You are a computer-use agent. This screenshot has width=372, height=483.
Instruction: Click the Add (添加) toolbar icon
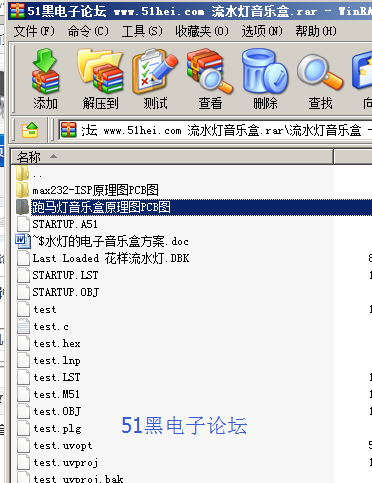point(45,79)
